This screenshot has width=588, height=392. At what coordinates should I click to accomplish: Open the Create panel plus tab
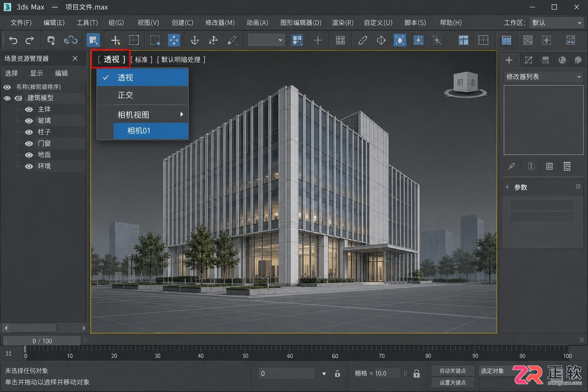[x=509, y=60]
